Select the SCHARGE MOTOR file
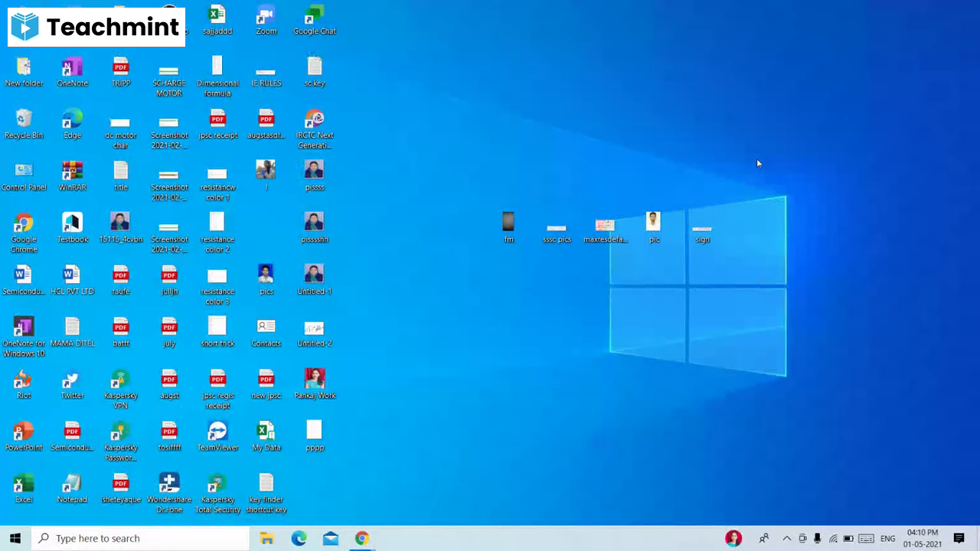 pos(169,81)
